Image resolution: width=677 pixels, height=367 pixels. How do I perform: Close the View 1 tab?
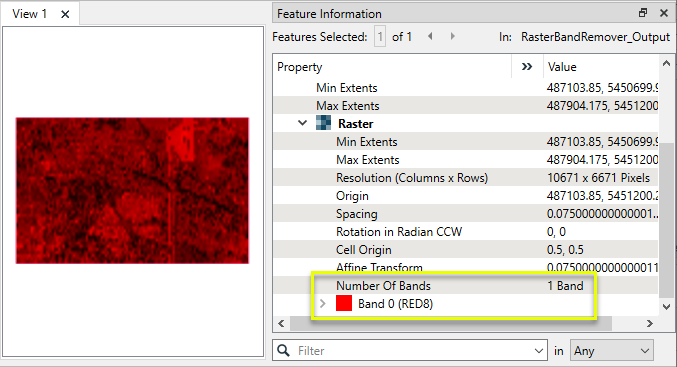tap(65, 14)
